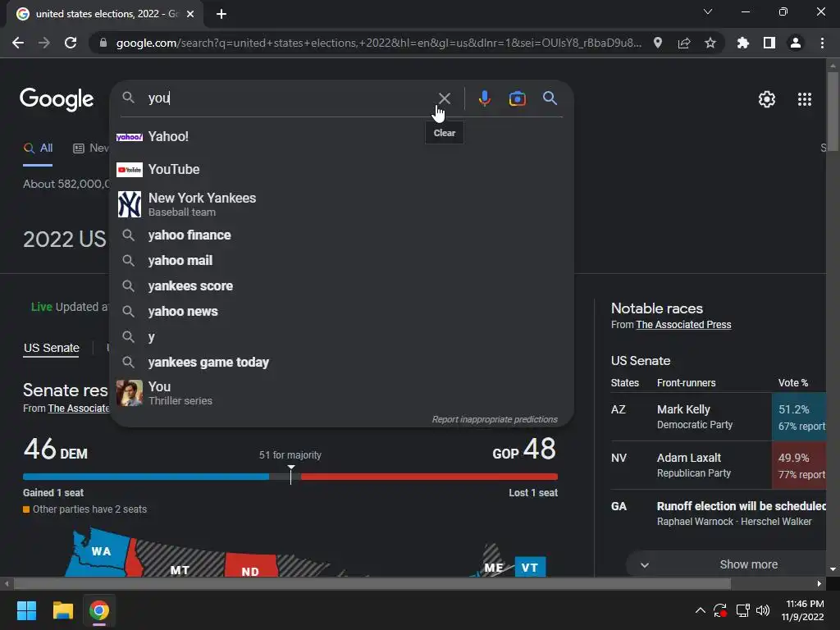Click the Washington state on map
The height and width of the screenshot is (630, 840).
pos(100,552)
